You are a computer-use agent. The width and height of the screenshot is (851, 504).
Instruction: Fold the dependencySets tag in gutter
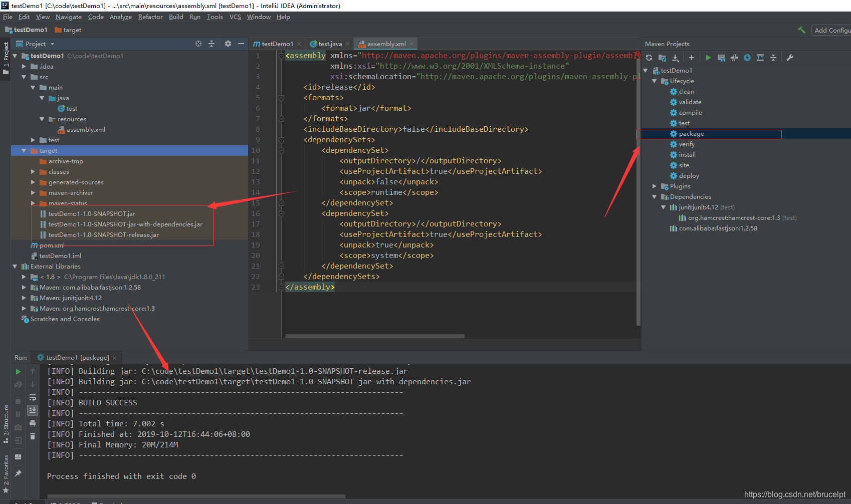click(x=281, y=140)
